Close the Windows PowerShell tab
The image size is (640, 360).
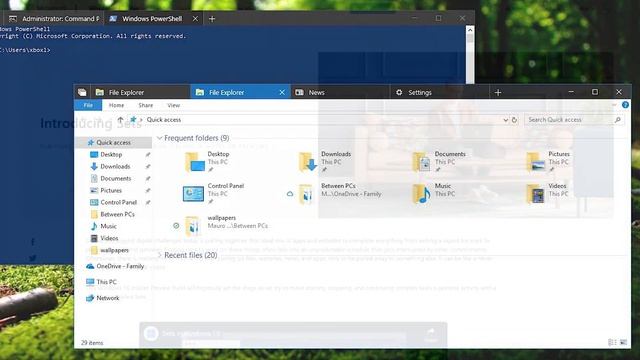(x=195, y=18)
